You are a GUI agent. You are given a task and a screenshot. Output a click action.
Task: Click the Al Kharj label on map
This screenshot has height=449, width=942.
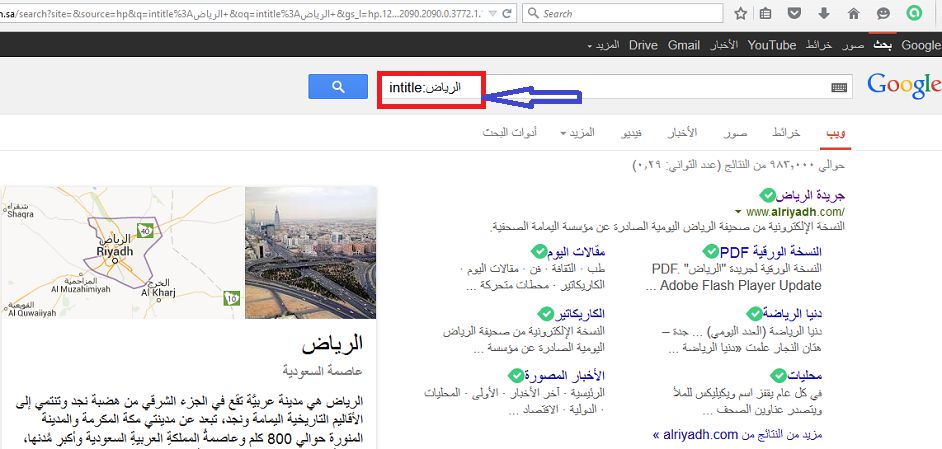click(x=158, y=293)
